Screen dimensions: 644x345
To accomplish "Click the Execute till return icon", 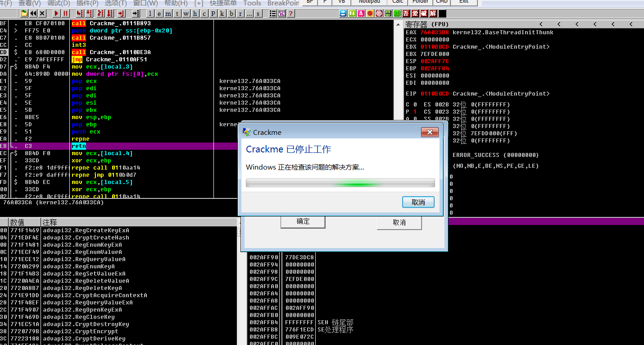I will pos(121,14).
